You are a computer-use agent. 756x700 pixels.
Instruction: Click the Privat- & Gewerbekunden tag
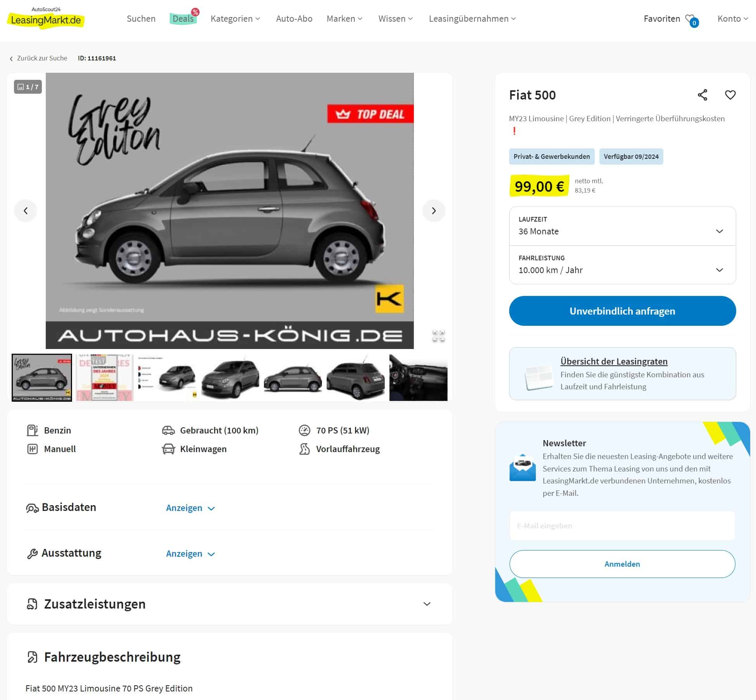(x=552, y=157)
